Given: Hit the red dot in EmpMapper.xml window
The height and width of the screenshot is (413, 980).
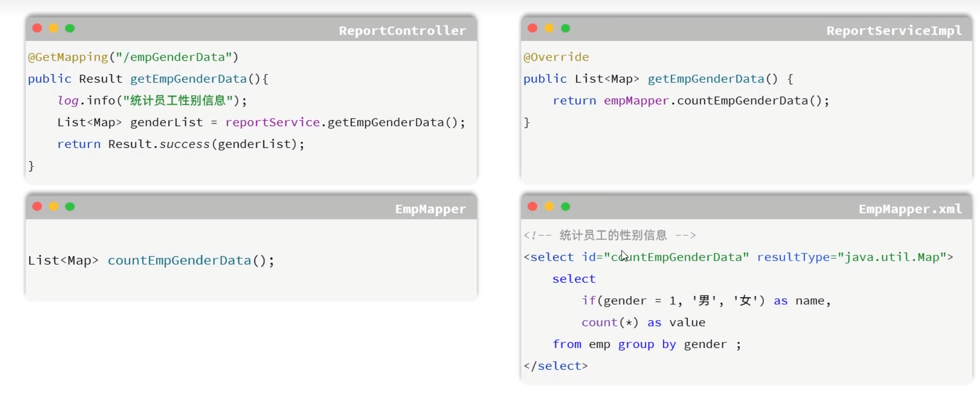Looking at the screenshot, I should coord(533,207).
